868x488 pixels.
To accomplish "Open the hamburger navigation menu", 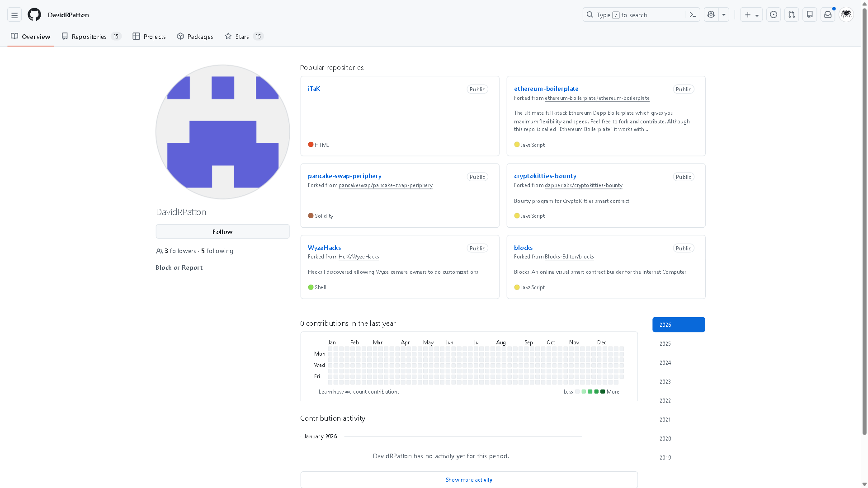I will [14, 15].
